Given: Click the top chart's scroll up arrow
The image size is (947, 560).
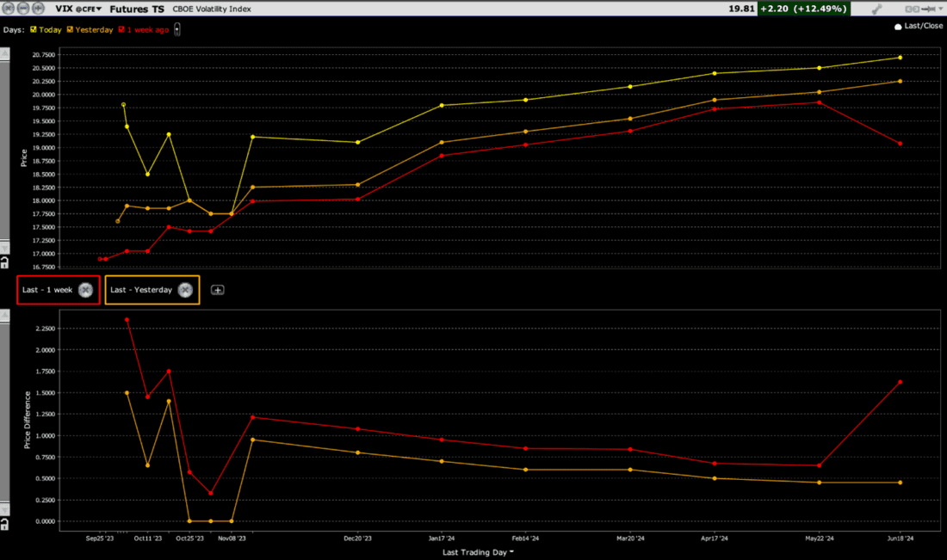Looking at the screenshot, I should click(x=5, y=54).
